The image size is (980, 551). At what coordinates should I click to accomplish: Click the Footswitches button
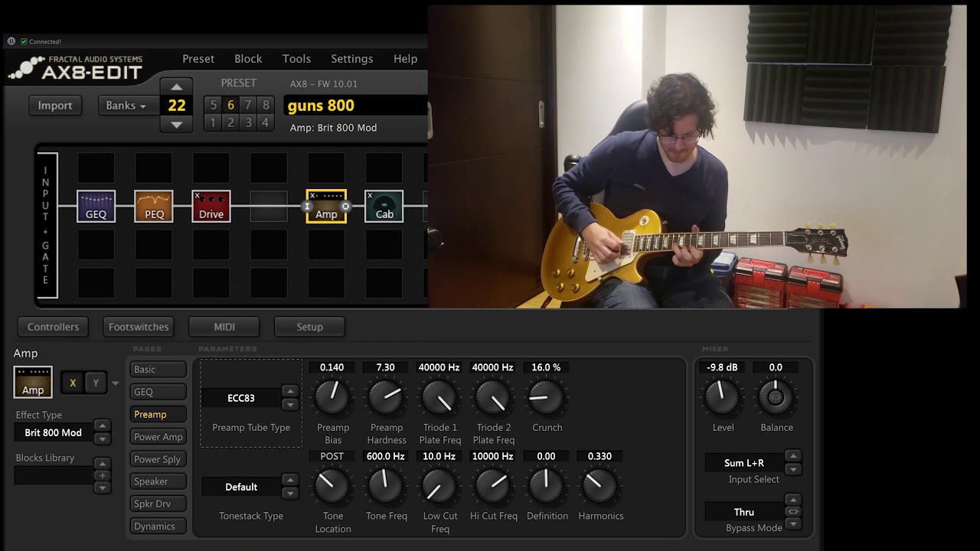tap(139, 327)
